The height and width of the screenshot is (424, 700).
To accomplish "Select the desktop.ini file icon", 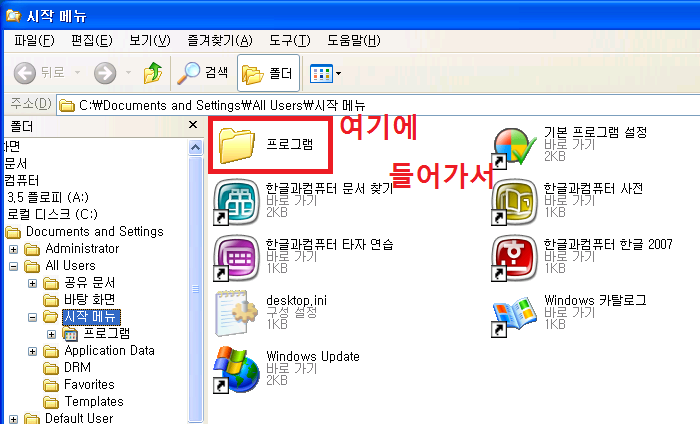I will click(x=236, y=313).
